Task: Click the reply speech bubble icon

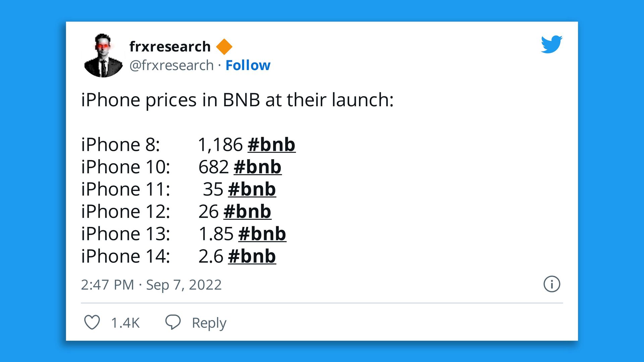Action: (x=173, y=322)
